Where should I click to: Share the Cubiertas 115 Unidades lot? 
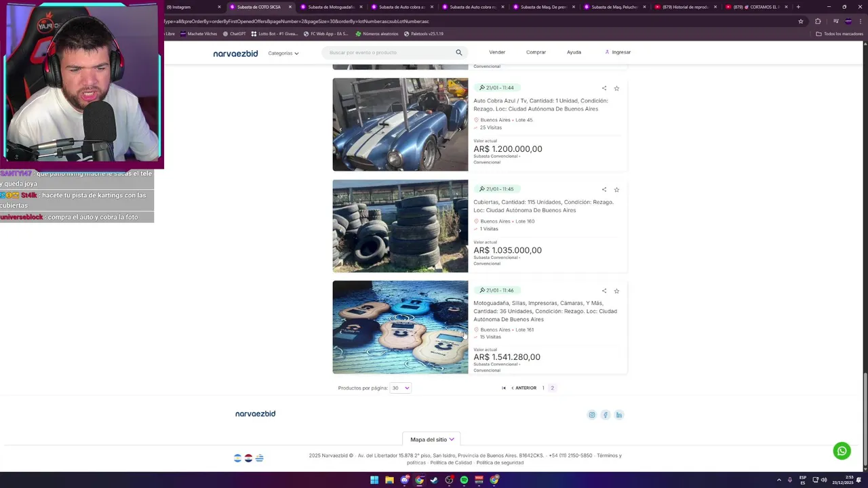(604, 190)
